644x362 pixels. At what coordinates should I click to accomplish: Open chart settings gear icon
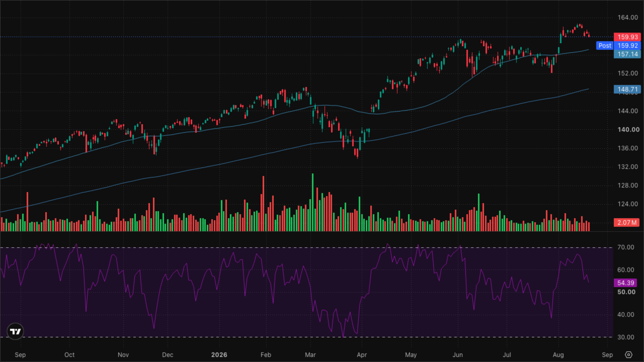628,355
